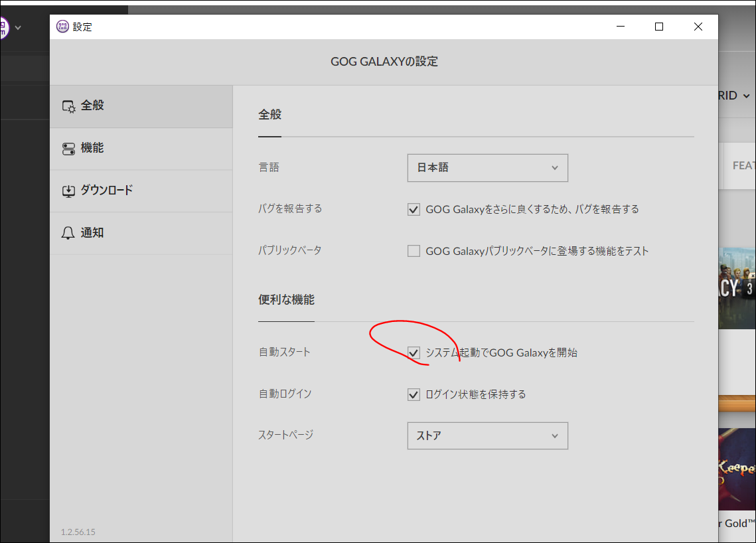
Task: Minimize the 設定 window
Action: pyautogui.click(x=621, y=27)
